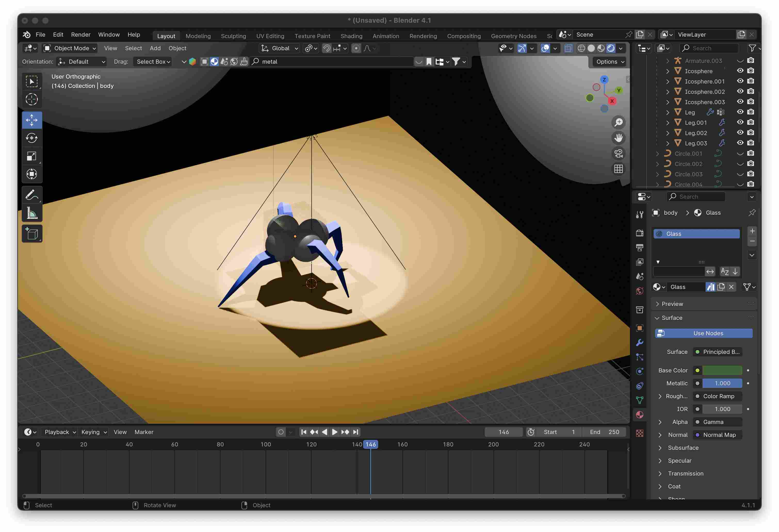Open the Render properties tab
This screenshot has width=779, height=532.
[x=639, y=233]
